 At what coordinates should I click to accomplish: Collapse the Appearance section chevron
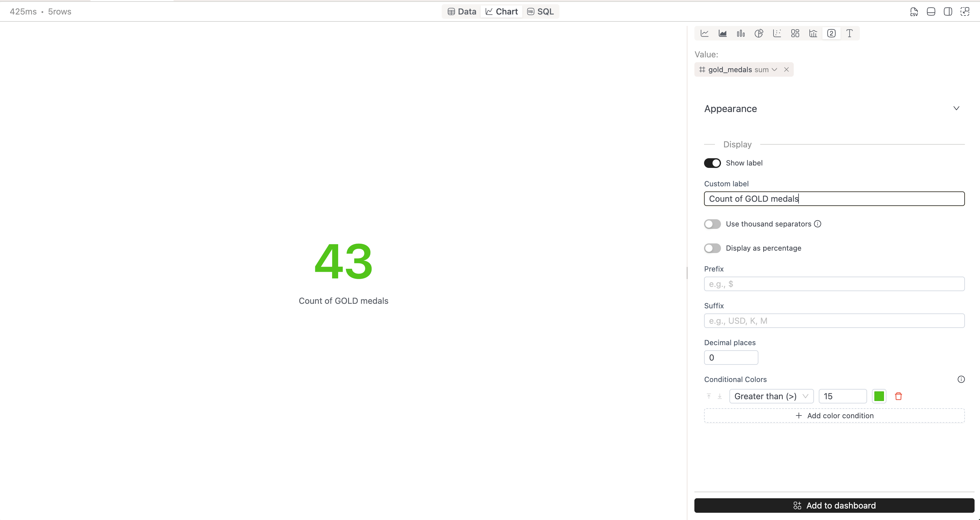(956, 109)
